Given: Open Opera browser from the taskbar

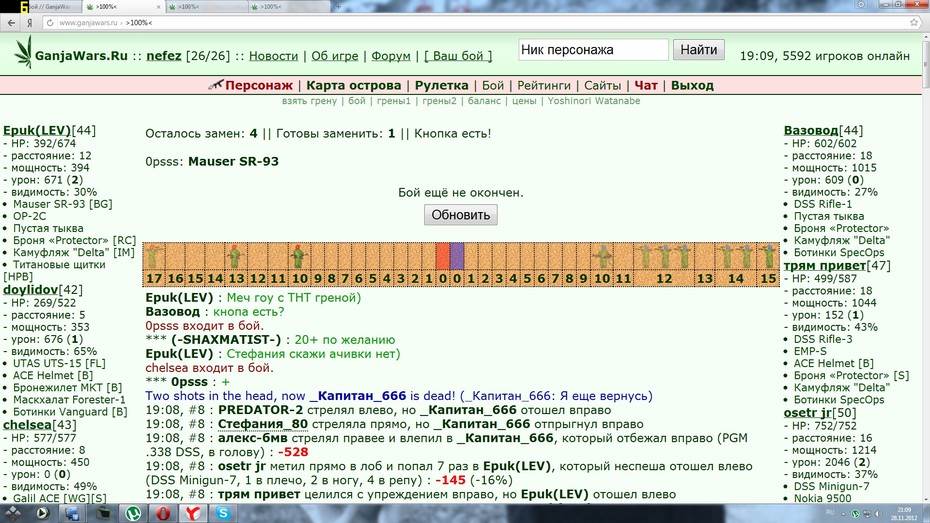Looking at the screenshot, I should click(163, 513).
